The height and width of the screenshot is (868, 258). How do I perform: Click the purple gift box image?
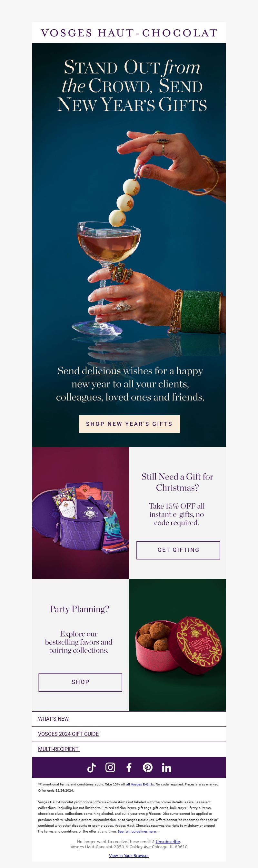(81, 512)
